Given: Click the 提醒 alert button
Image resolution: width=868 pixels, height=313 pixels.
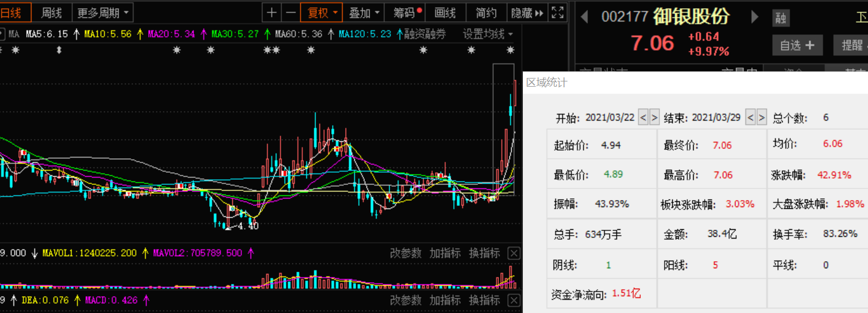Looking at the screenshot, I should (x=851, y=45).
